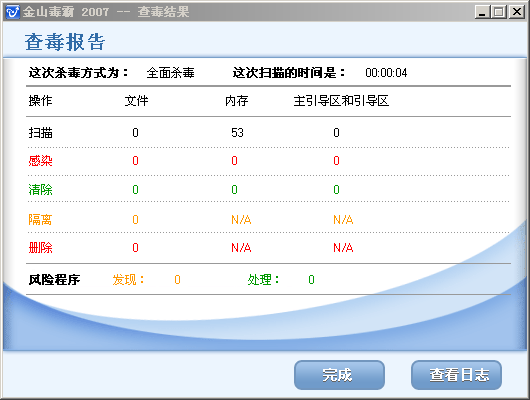This screenshot has width=530, height=400.
Task: Close the 查毒结果 window
Action: [x=517, y=12]
